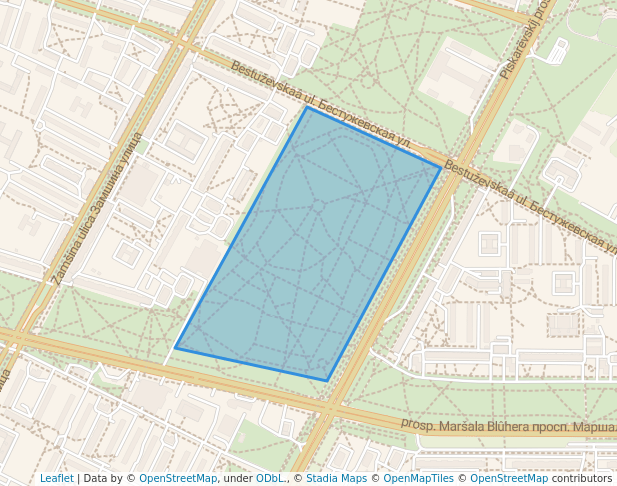Click the polygon's northeast blue border edge
Viewport: 617px width, 486px height.
point(374,138)
